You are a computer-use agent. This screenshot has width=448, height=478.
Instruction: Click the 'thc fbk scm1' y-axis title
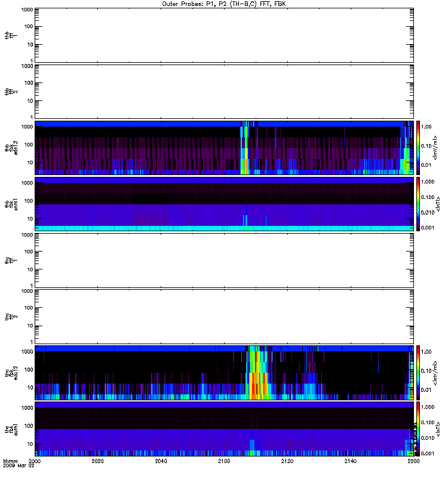(x=11, y=429)
